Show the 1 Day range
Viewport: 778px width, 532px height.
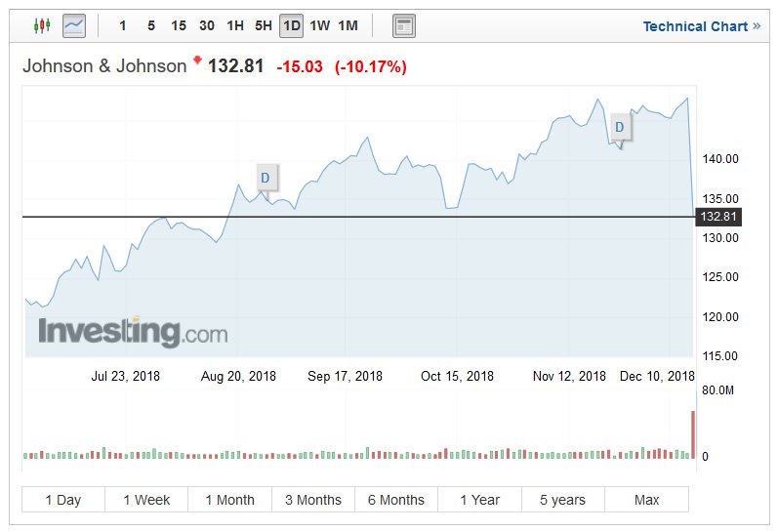63,500
